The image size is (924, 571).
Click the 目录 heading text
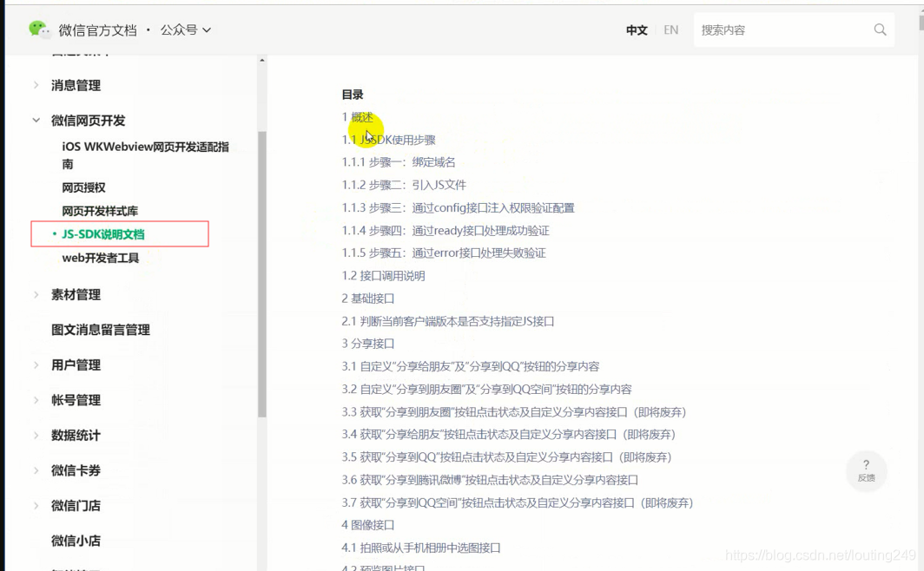(353, 95)
